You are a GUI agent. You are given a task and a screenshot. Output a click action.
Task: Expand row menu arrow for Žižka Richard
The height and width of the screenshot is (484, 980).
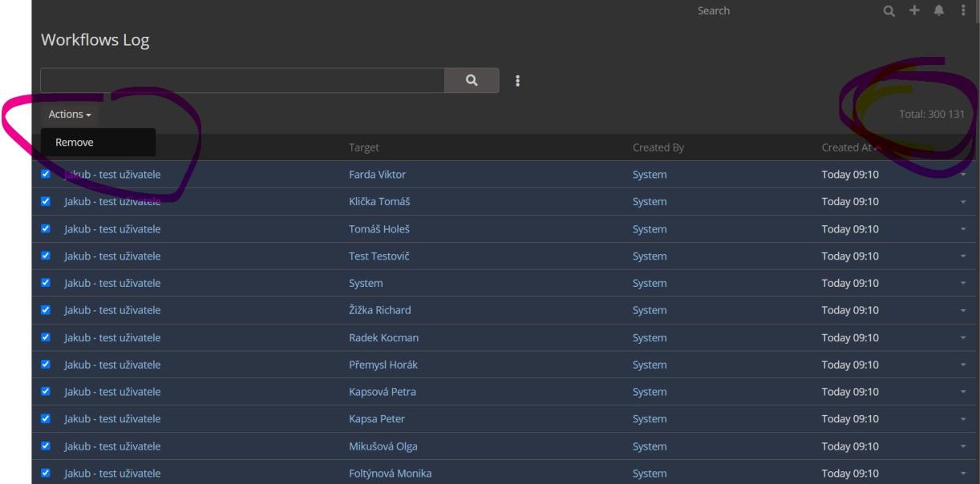[963, 310]
